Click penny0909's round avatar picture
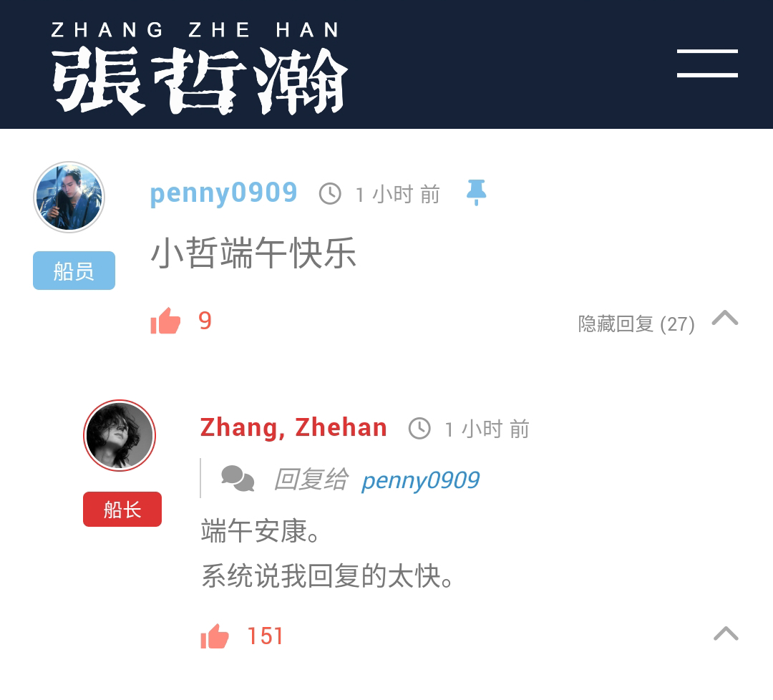The height and width of the screenshot is (700, 773). pos(69,197)
